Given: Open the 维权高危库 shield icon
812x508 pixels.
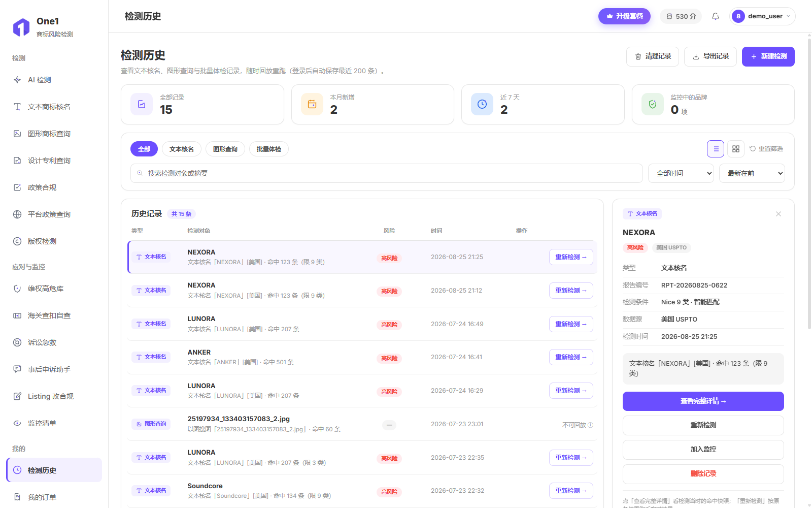Looking at the screenshot, I should 17,289.
